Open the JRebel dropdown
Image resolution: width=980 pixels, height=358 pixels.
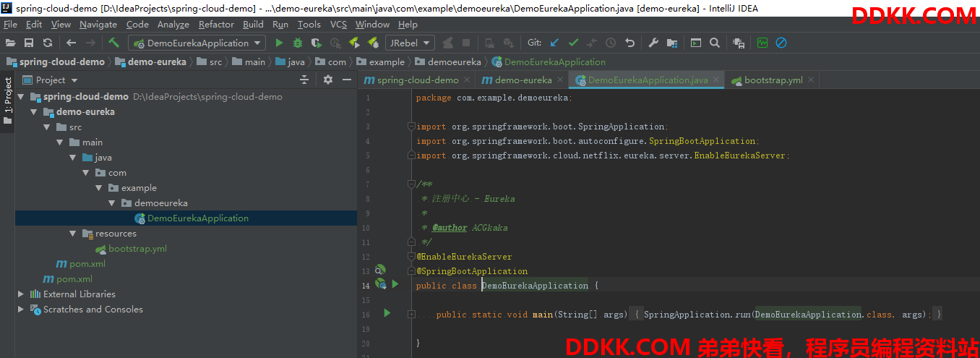[x=410, y=43]
